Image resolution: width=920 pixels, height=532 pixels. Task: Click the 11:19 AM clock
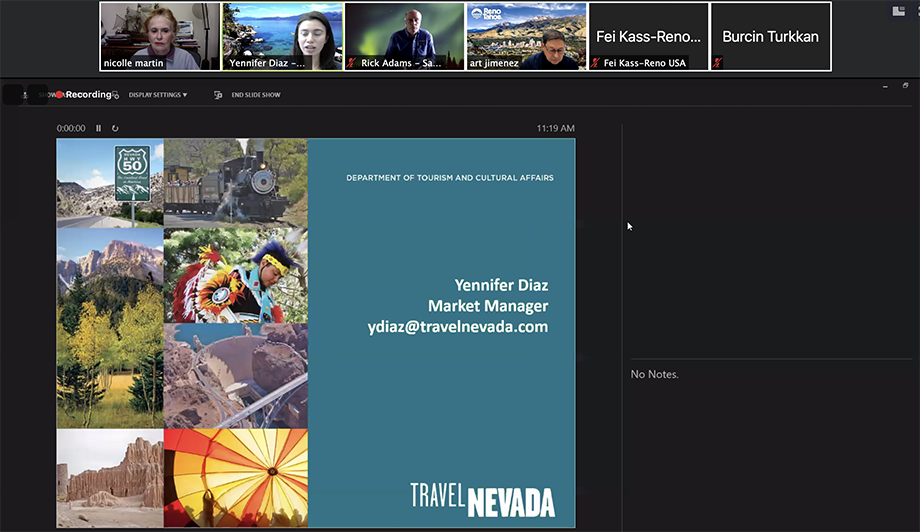point(556,128)
